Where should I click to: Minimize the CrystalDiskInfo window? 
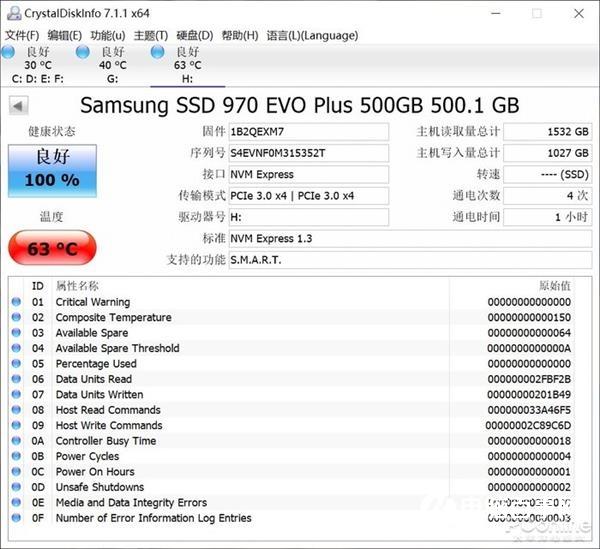coord(496,13)
